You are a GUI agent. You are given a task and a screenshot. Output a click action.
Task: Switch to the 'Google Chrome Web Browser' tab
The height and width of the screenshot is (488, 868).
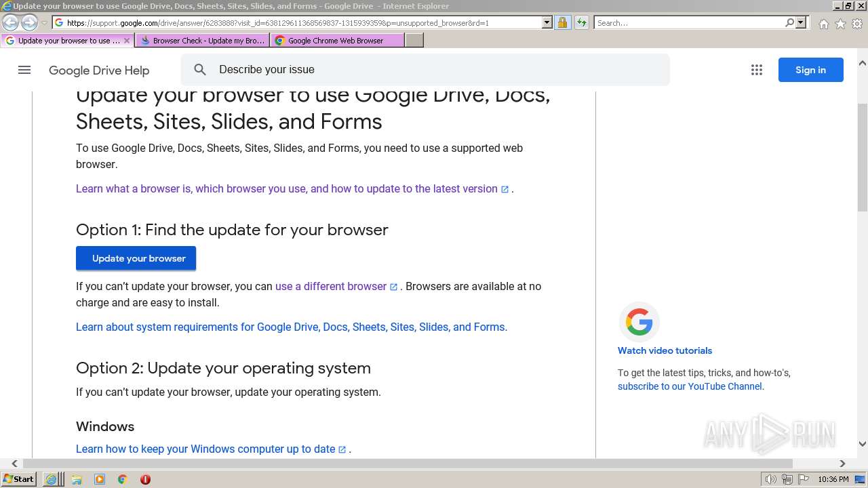point(337,41)
